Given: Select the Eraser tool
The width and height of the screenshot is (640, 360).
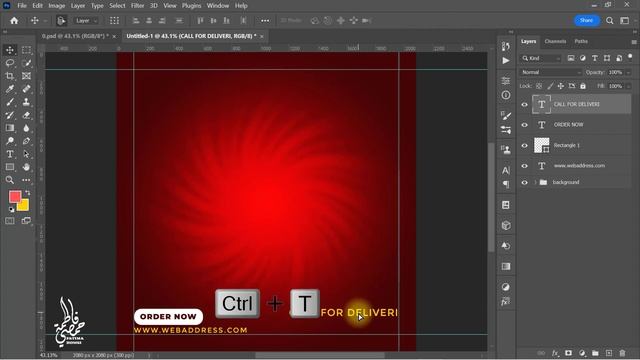Looking at the screenshot, I should (26, 115).
